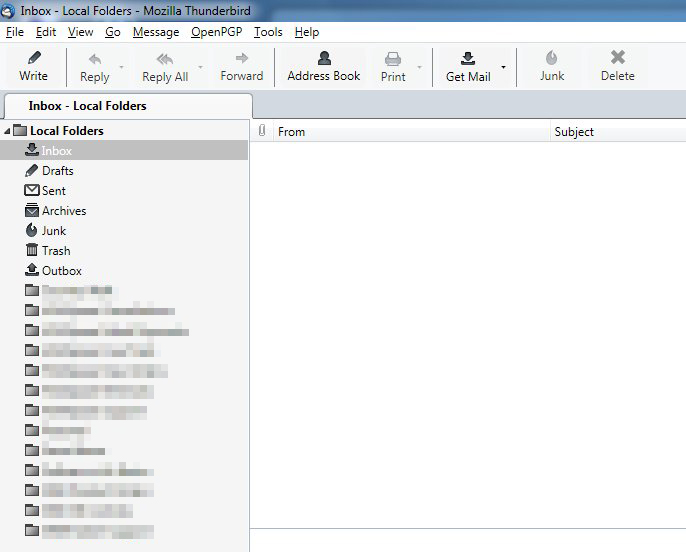Click the Reply toolbar button
Image resolution: width=686 pixels, height=552 pixels.
pos(94,67)
